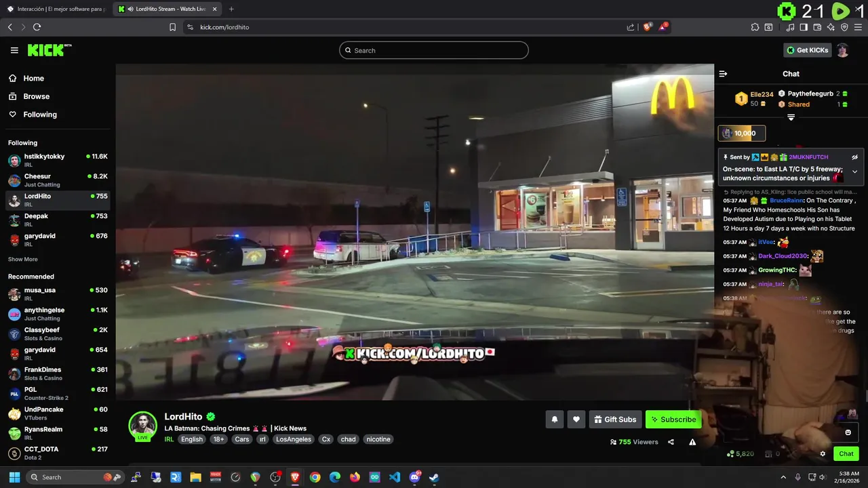Screen dimensions: 868x488
Task: Open the Brave Wallet icon
Action: (817, 27)
